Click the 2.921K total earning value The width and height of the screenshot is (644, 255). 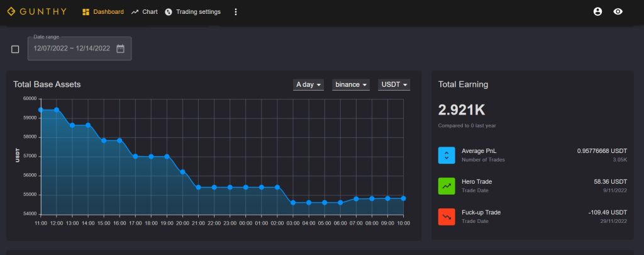tap(462, 110)
